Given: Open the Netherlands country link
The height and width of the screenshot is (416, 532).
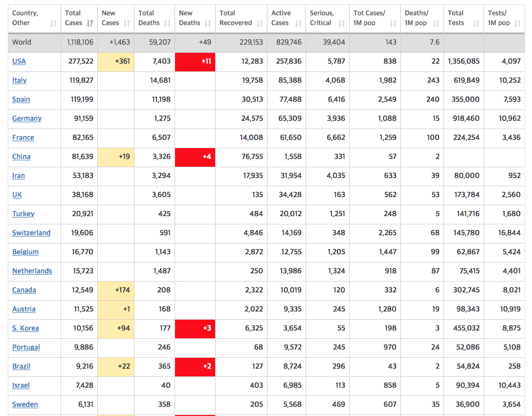Looking at the screenshot, I should [32, 271].
